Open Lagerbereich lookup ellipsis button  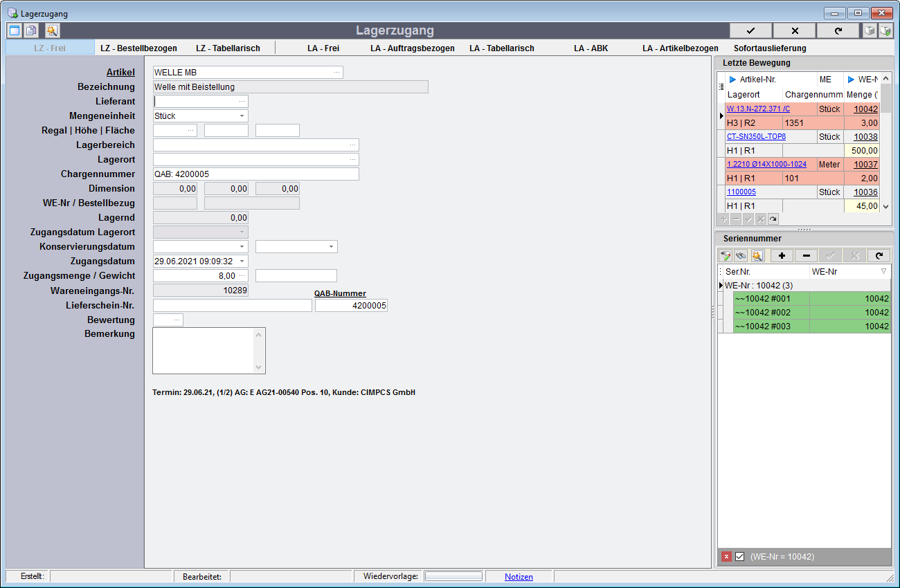point(353,145)
